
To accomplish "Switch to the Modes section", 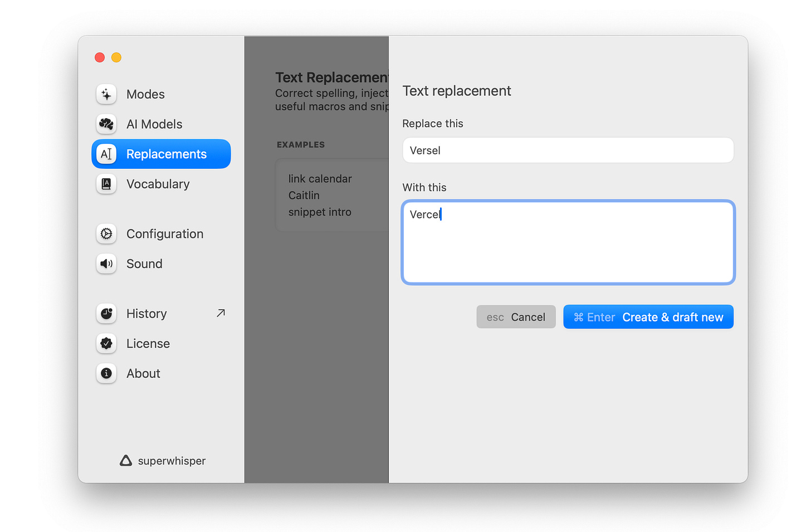I will [145, 94].
